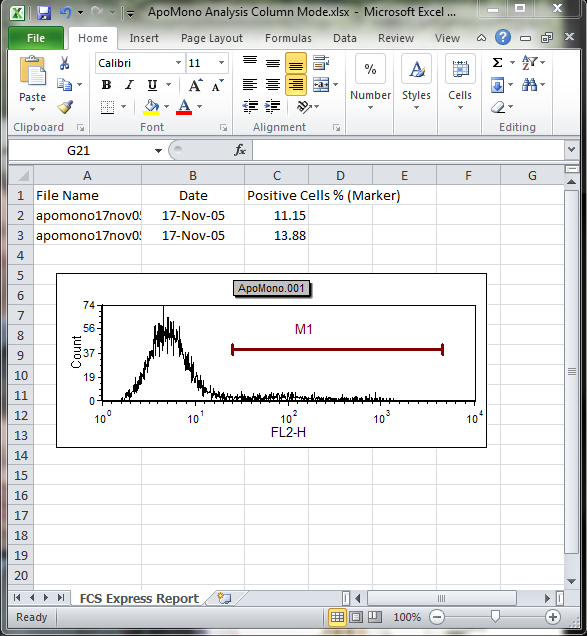Toggle Bottom Align button
The width and height of the screenshot is (587, 636).
(296, 63)
